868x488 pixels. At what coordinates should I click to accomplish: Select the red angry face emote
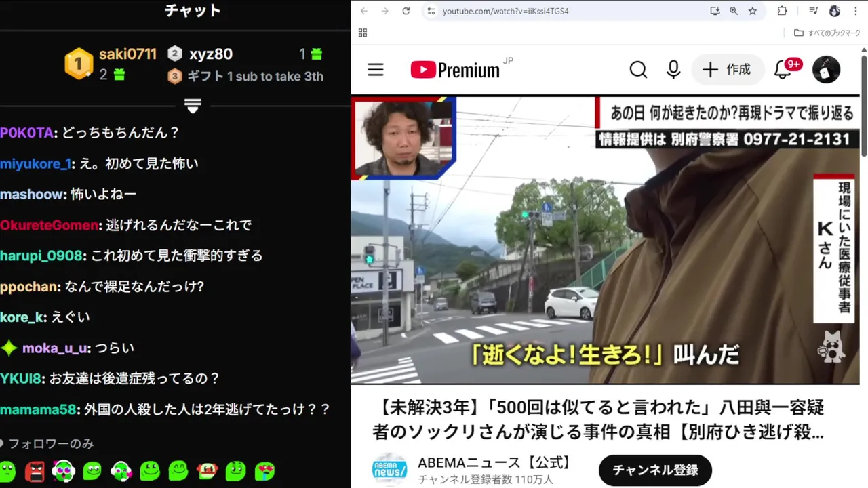[35, 470]
